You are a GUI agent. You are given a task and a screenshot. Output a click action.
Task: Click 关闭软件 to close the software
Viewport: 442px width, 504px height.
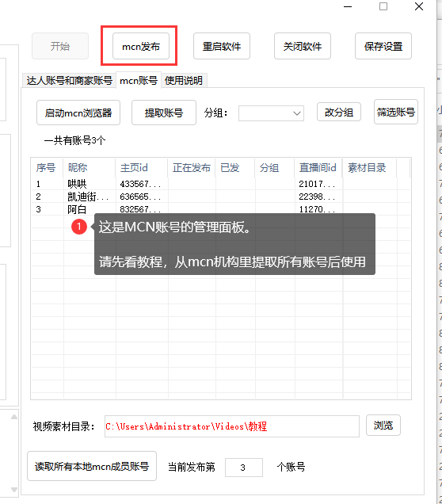click(303, 46)
